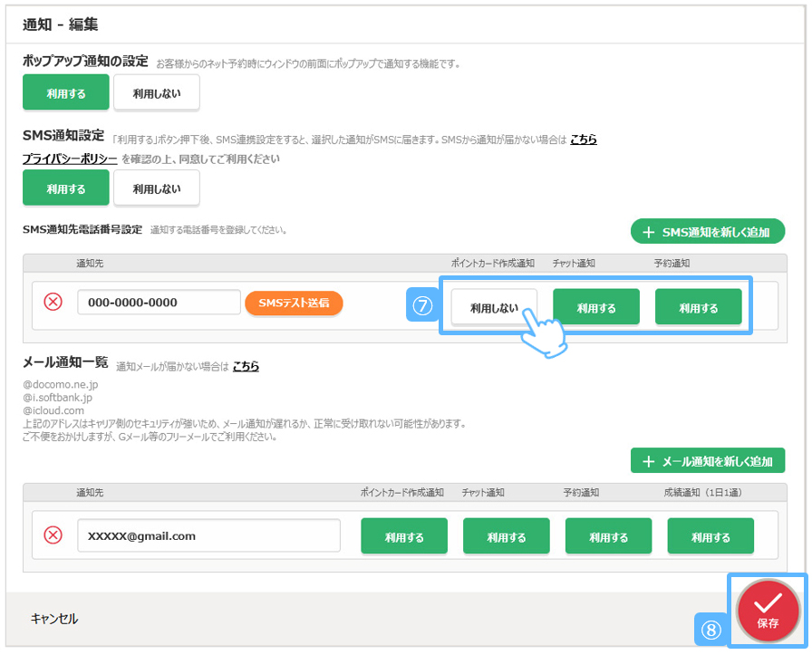Disable SMS notification setting 利用しない
Image resolution: width=812 pixels, height=655 pixels.
coord(157,188)
